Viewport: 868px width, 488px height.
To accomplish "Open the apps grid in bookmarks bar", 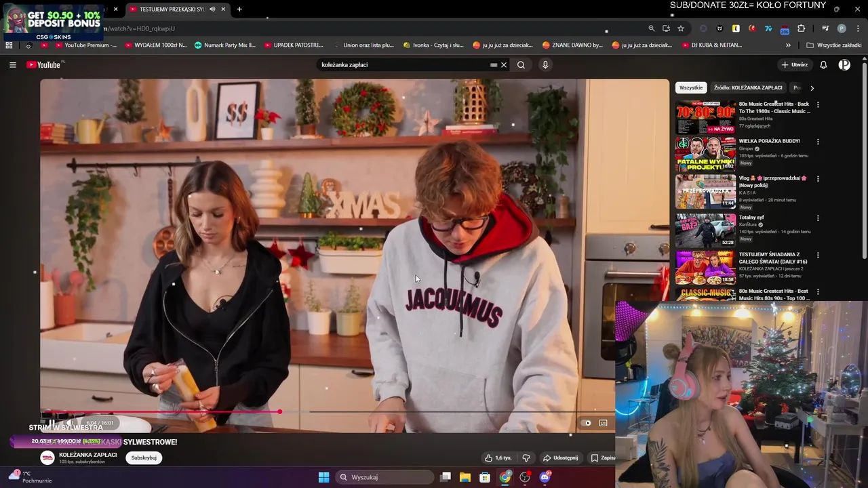I will (x=9, y=45).
